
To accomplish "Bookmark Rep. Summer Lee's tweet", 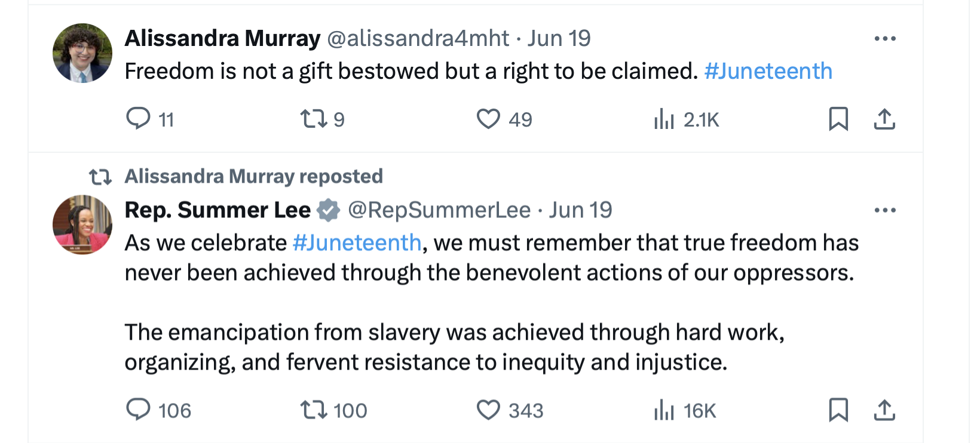I will click(x=838, y=410).
